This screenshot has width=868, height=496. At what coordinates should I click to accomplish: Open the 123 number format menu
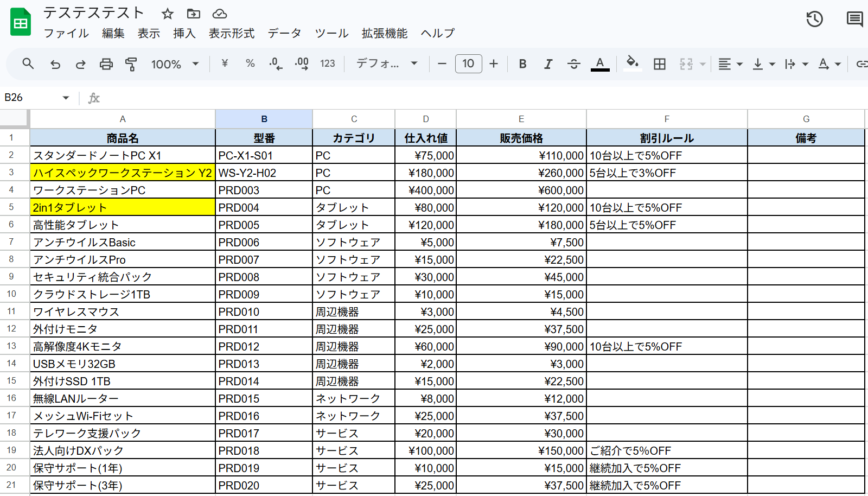(x=328, y=63)
